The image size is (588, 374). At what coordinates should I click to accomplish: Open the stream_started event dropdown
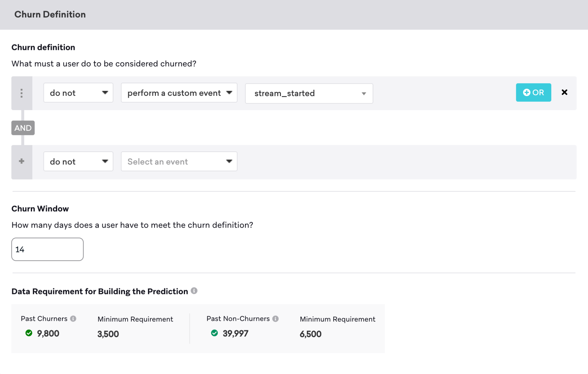click(x=309, y=93)
